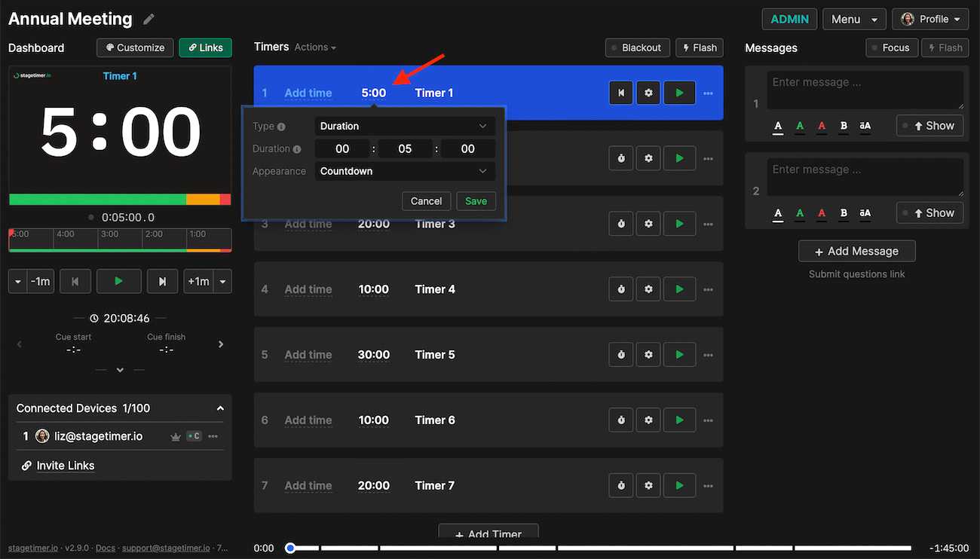Apply bold formatting to message 2

[x=844, y=212]
